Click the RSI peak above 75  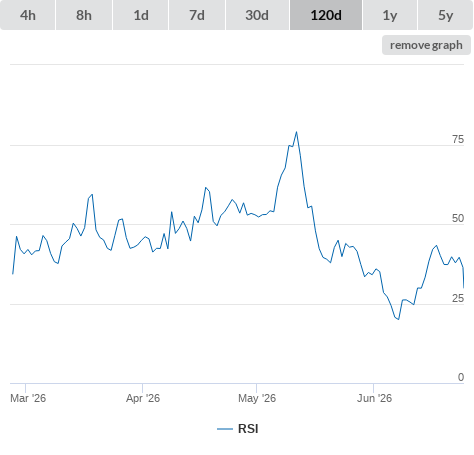(x=296, y=132)
